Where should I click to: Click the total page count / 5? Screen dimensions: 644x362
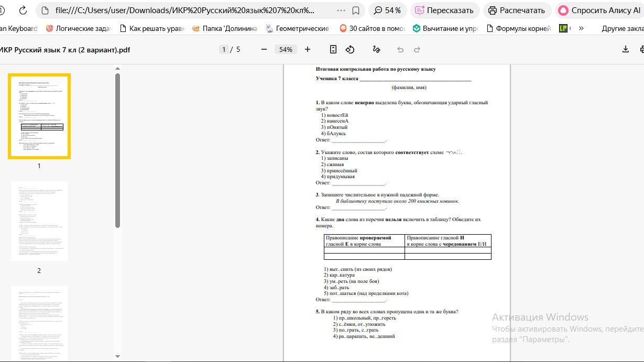pos(236,49)
